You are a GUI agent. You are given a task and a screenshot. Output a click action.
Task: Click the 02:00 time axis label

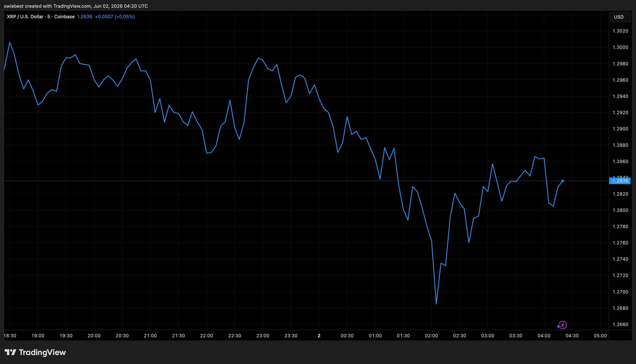(x=431, y=336)
